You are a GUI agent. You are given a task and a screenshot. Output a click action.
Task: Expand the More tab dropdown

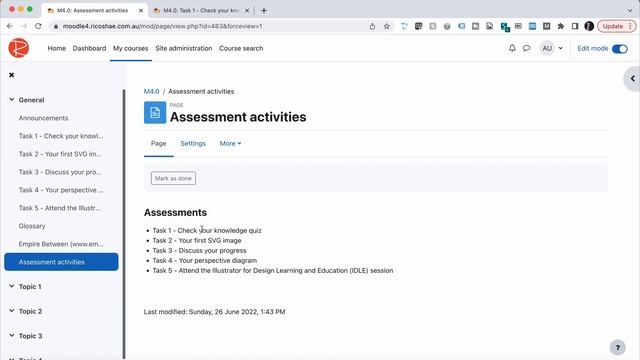(x=230, y=143)
